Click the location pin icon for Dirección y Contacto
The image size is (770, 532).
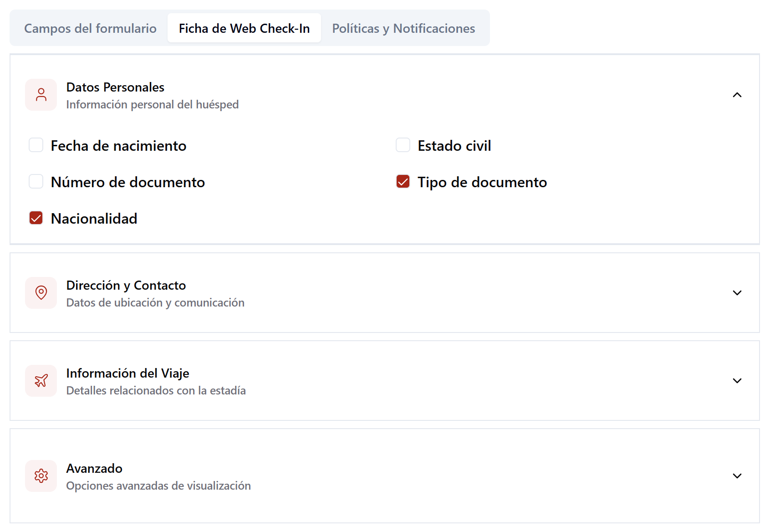(41, 293)
